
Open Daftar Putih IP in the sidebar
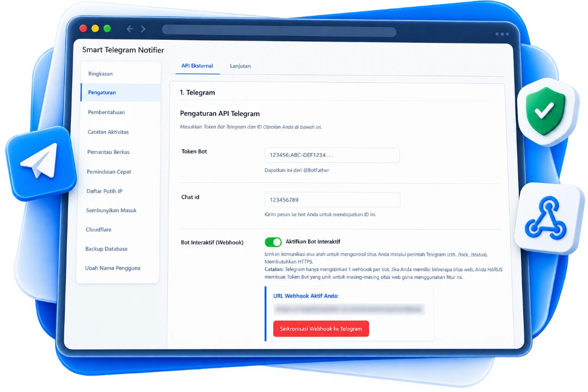[119, 191]
